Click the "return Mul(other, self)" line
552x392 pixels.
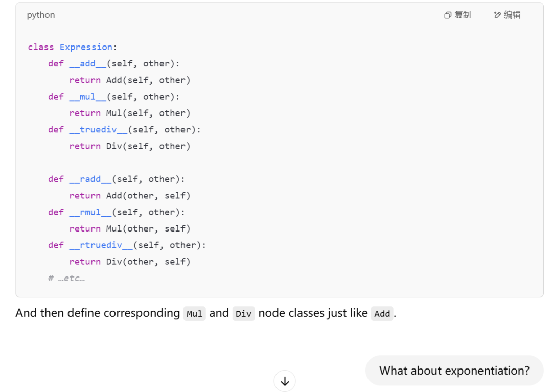(130, 228)
